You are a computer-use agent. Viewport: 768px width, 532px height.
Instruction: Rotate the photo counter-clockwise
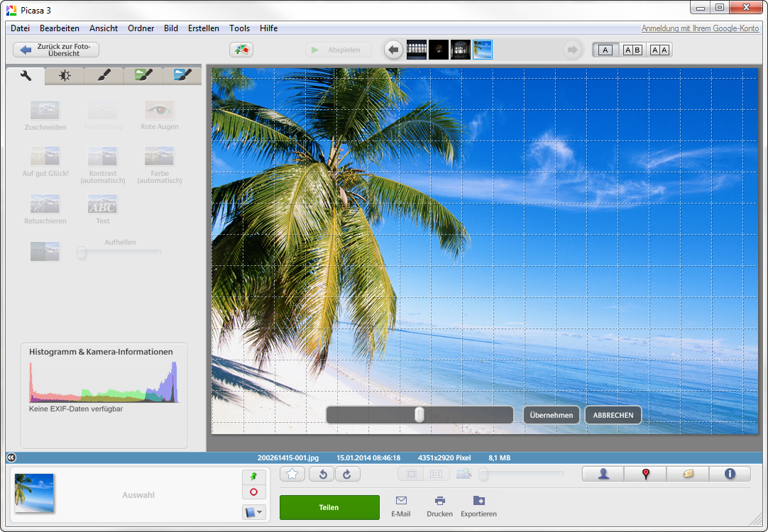point(322,474)
